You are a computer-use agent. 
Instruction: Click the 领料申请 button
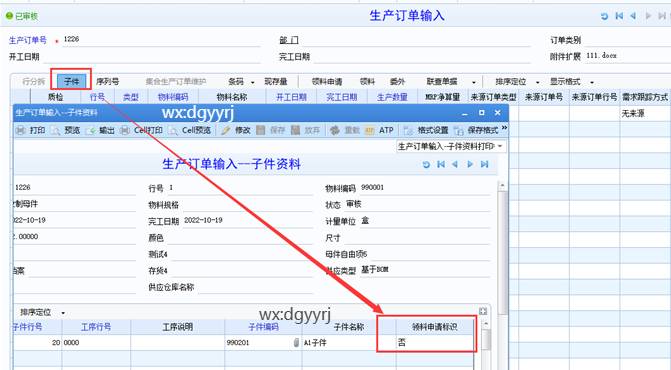click(327, 81)
